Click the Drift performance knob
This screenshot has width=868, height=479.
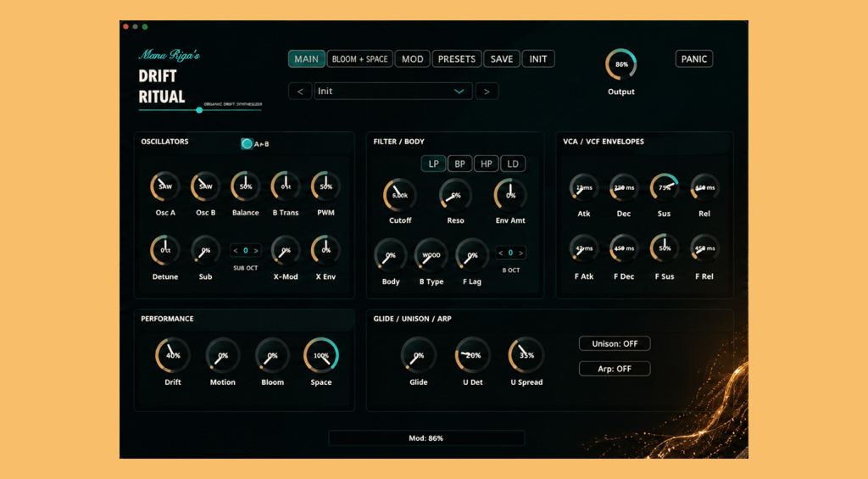point(173,355)
